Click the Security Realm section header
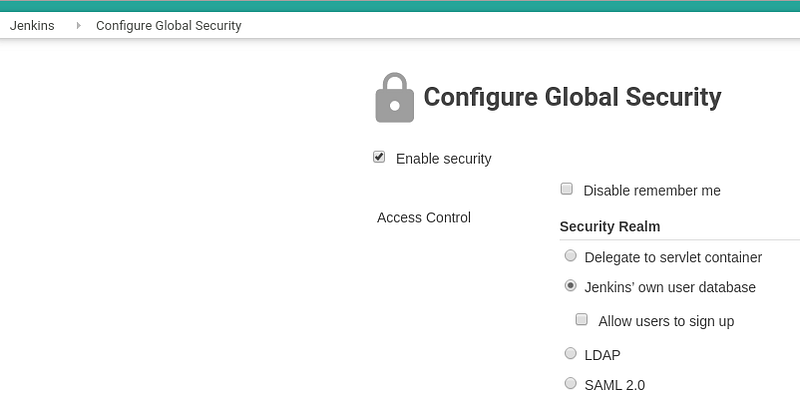Viewport: 800px width, 401px height. click(610, 227)
